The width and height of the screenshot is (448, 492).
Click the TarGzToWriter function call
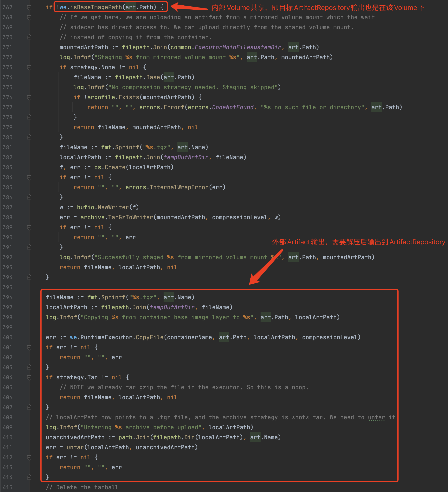click(130, 217)
